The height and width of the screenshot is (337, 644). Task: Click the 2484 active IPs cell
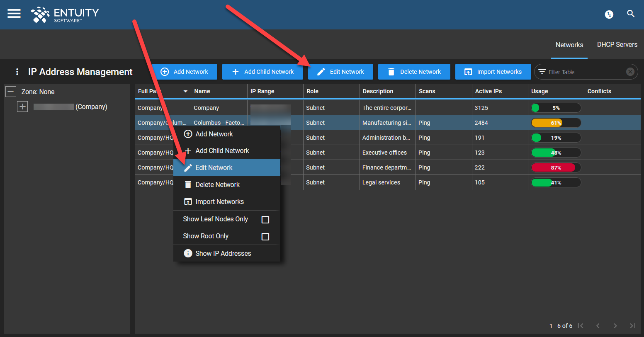point(500,123)
